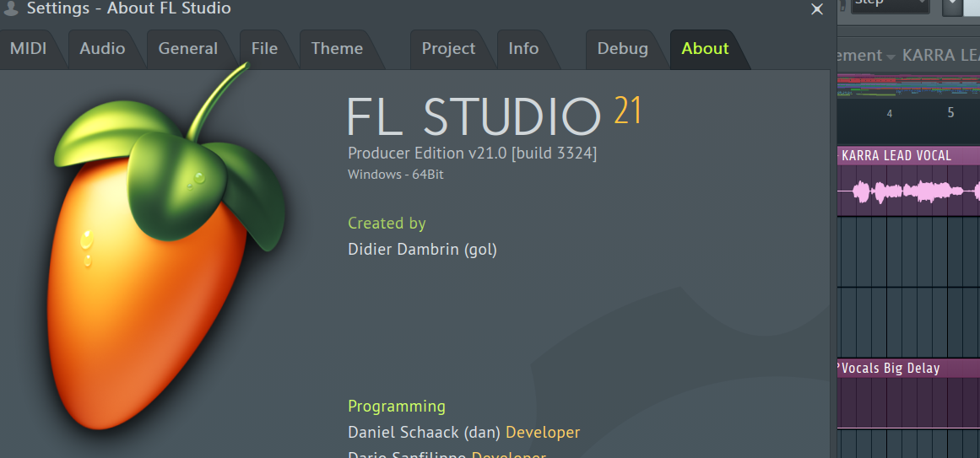
Task: Click the pink vocal waveform clip
Action: tap(907, 191)
